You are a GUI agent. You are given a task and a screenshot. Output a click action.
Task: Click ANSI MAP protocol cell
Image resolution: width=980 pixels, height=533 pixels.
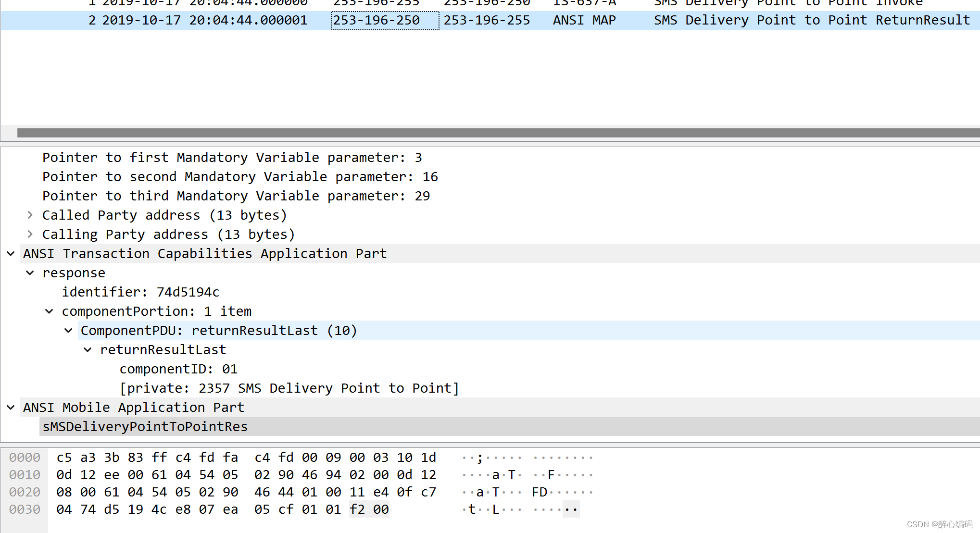coord(584,20)
